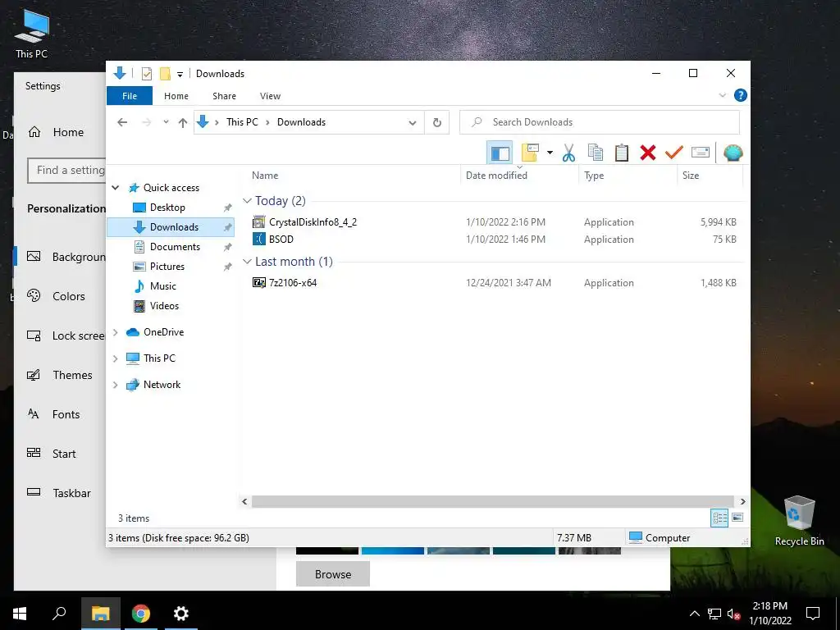840x630 pixels.
Task: Click the red X Delete icon
Action: pyautogui.click(x=648, y=153)
